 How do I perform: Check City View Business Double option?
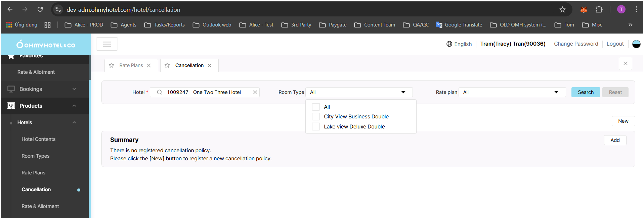click(x=316, y=117)
